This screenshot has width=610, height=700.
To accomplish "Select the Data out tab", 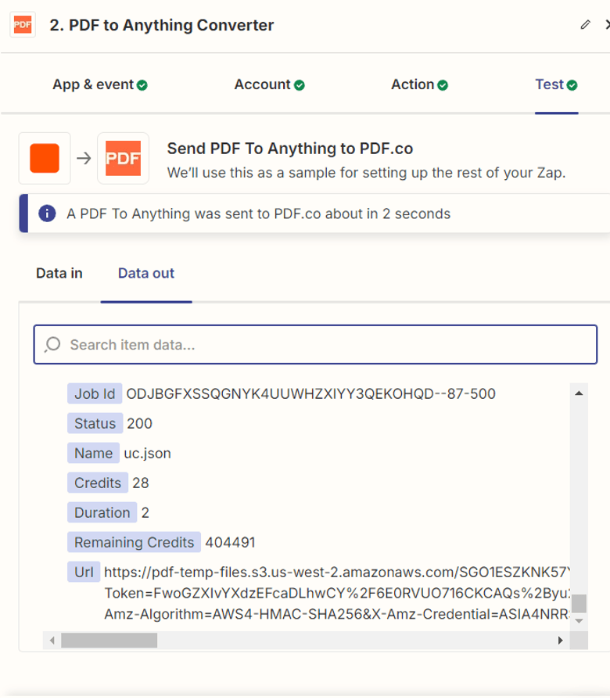I will 146,273.
